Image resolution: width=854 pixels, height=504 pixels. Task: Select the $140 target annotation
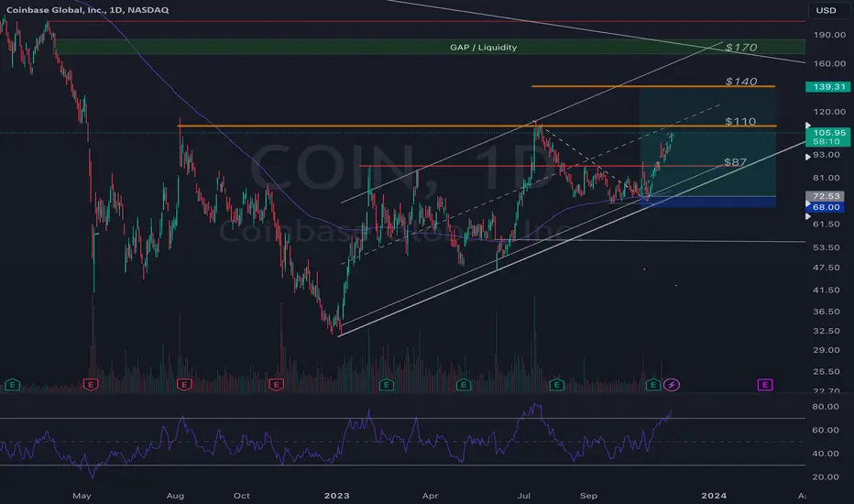click(x=740, y=82)
